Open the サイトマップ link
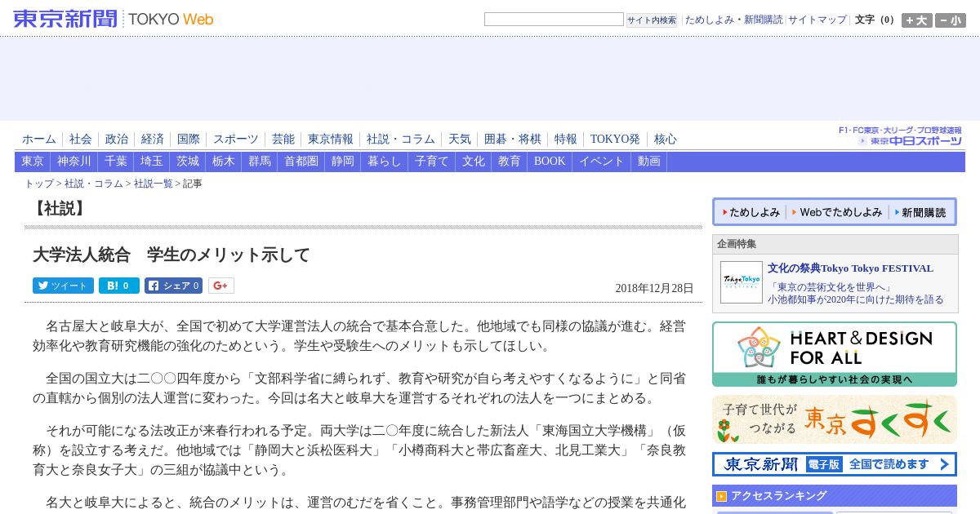The image size is (980, 514). 817,20
